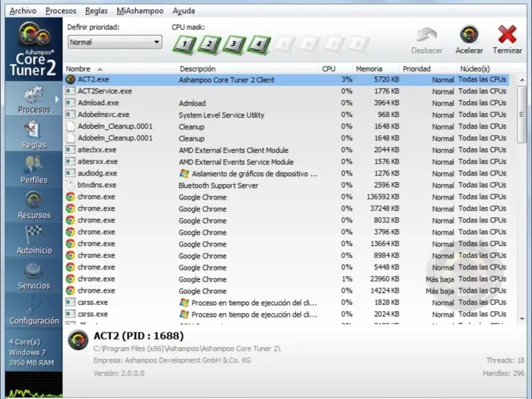532x399 pixels.
Task: Open the Autoinicio sidebar section
Action: 34,240
